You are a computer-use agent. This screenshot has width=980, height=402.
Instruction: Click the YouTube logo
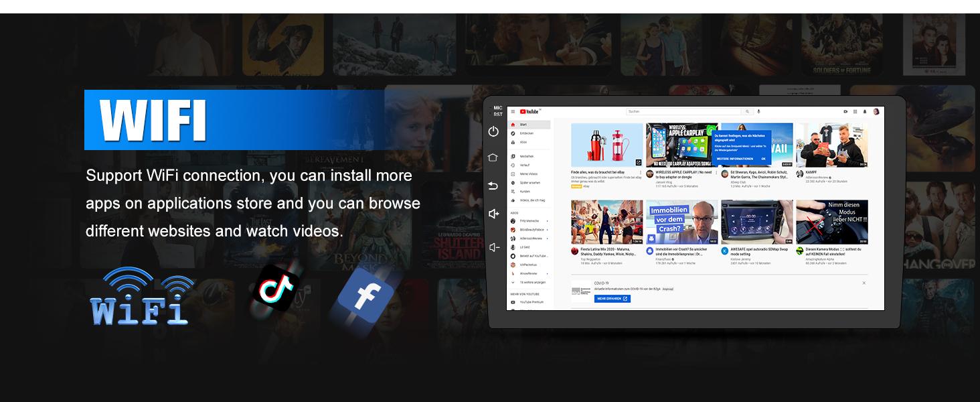[x=529, y=112]
